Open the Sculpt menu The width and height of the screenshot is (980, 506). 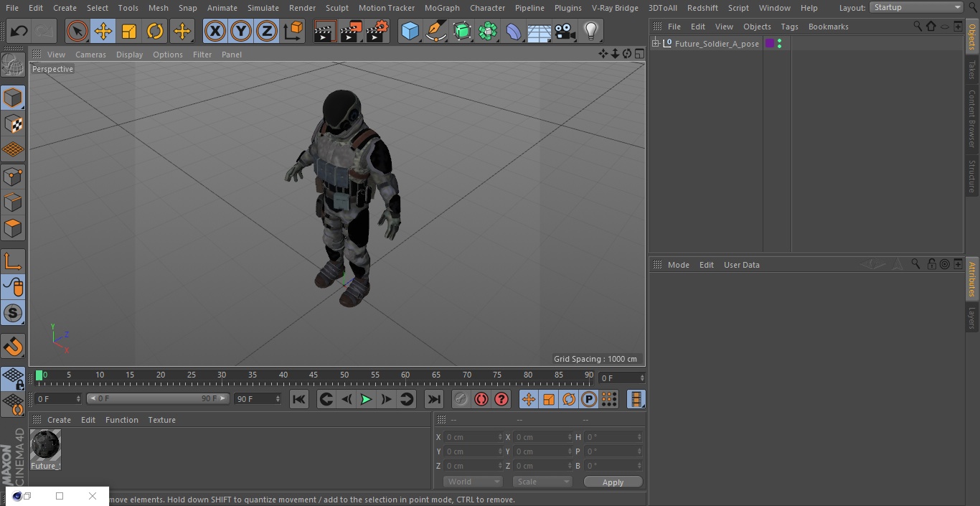coord(337,8)
